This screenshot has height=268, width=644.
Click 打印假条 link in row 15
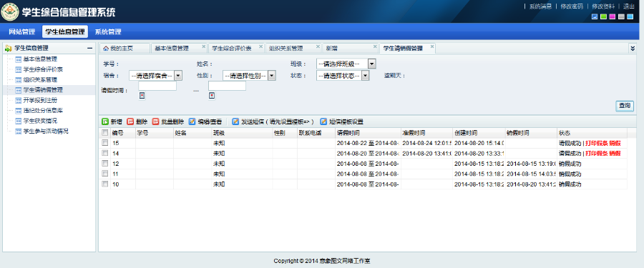click(x=596, y=143)
